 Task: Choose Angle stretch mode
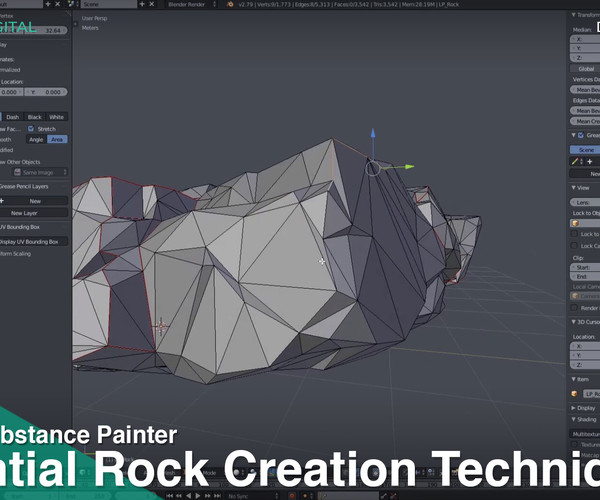click(36, 140)
